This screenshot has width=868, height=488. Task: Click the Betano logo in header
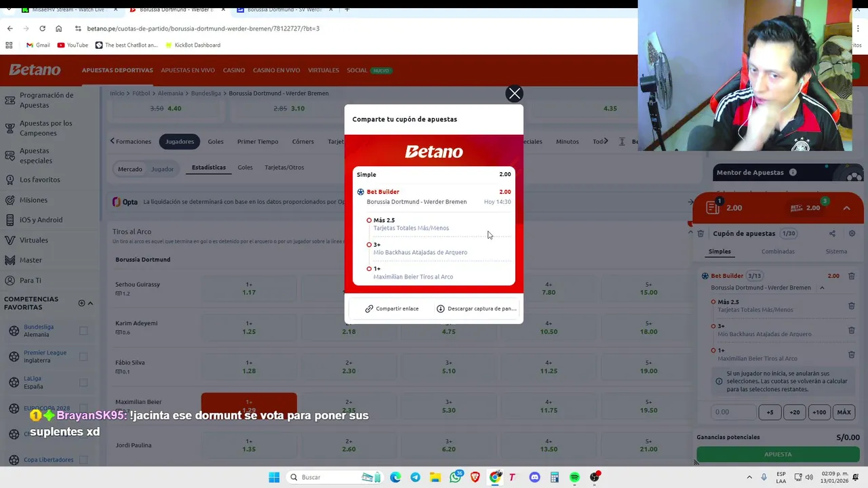coord(35,70)
